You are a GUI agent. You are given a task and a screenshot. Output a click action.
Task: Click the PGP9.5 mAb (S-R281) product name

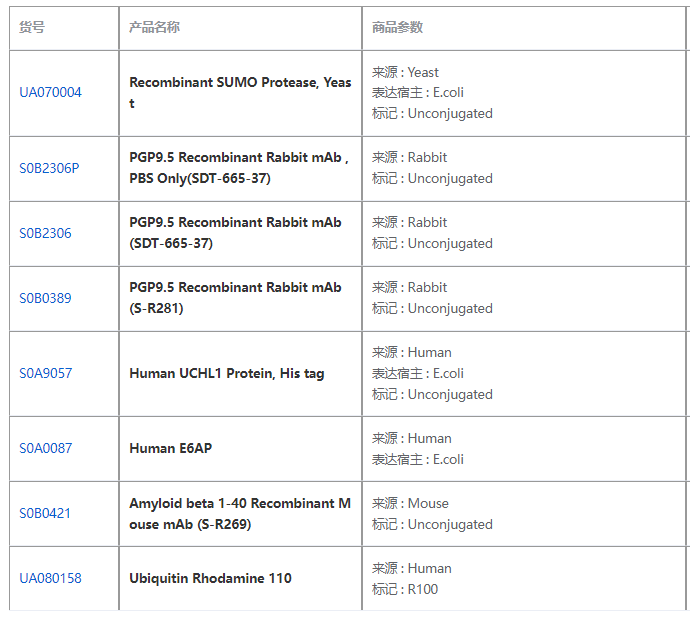tap(235, 298)
